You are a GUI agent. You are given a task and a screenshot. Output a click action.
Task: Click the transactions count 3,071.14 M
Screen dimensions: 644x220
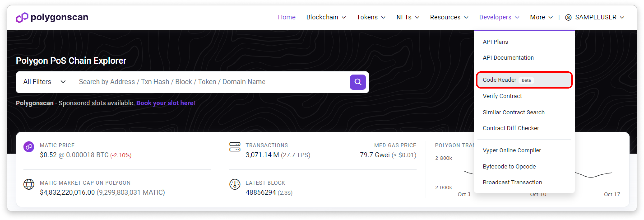(262, 155)
